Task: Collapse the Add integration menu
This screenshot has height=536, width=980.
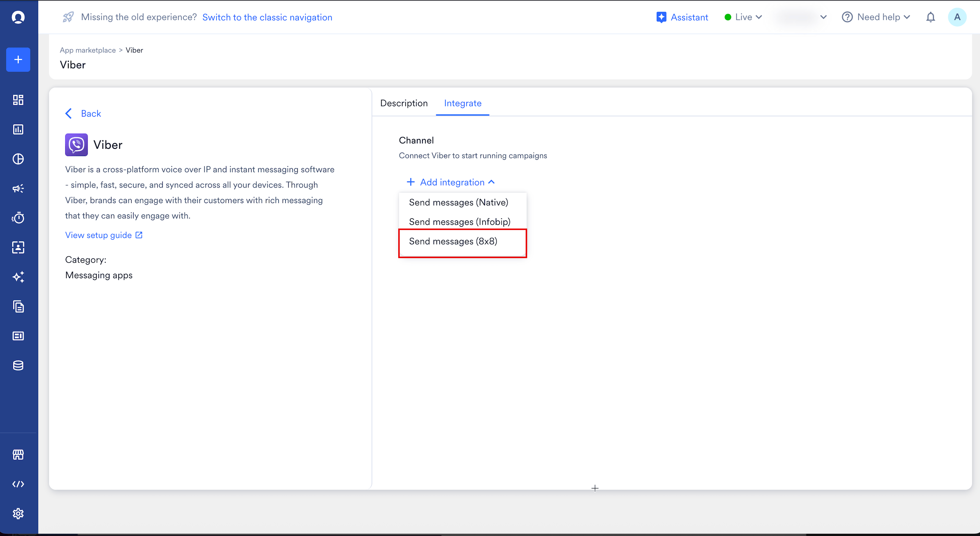Action: pyautogui.click(x=451, y=182)
